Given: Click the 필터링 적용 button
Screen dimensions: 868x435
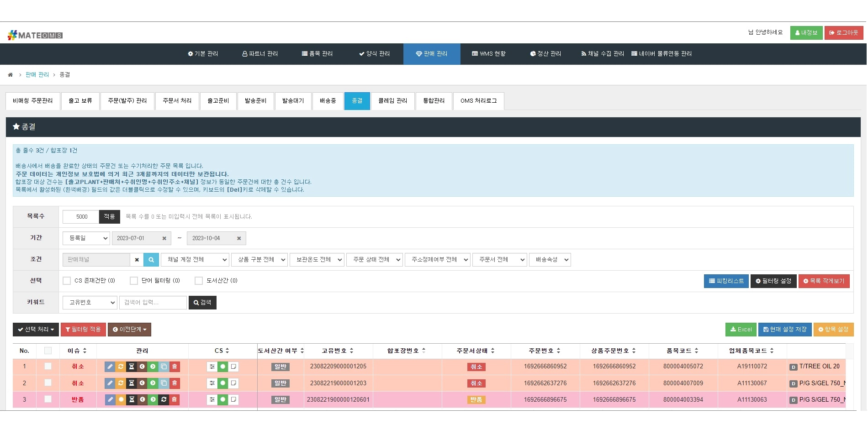Looking at the screenshot, I should (83, 330).
